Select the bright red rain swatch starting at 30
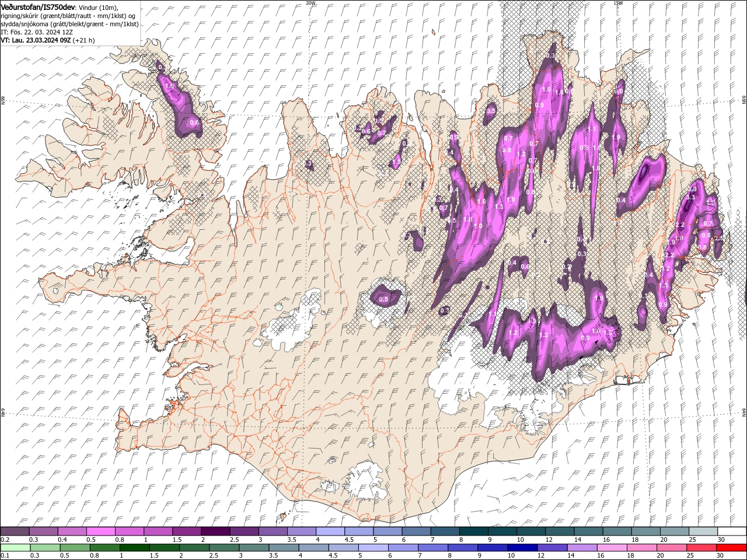Image resolution: width=747 pixels, height=560 pixels. (732, 548)
